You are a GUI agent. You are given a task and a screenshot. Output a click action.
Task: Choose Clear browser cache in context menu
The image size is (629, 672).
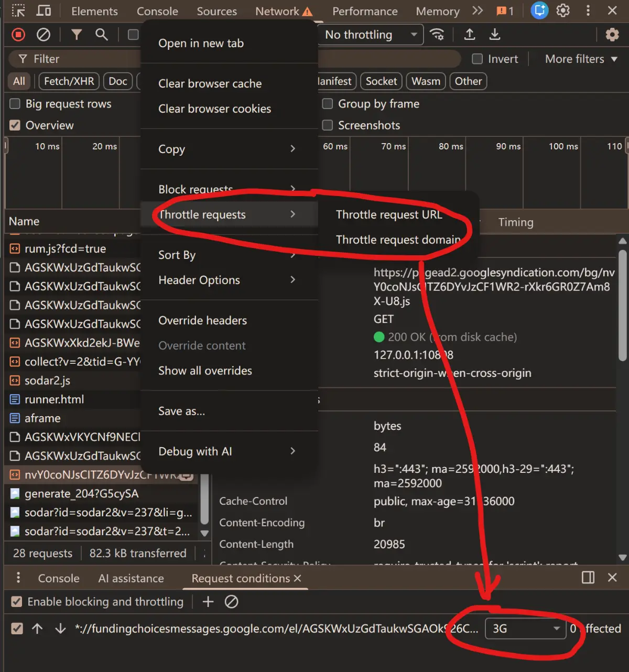pyautogui.click(x=210, y=84)
